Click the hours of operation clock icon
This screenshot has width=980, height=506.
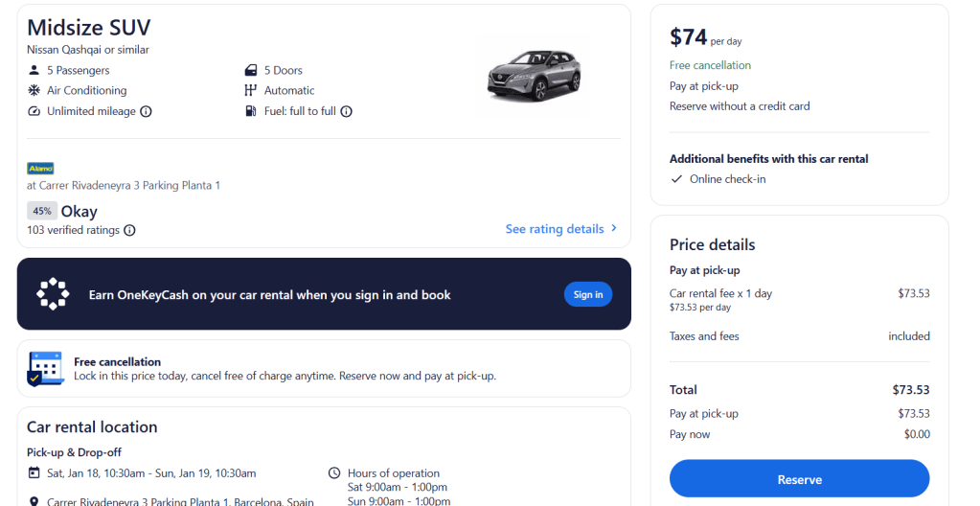pos(334,473)
